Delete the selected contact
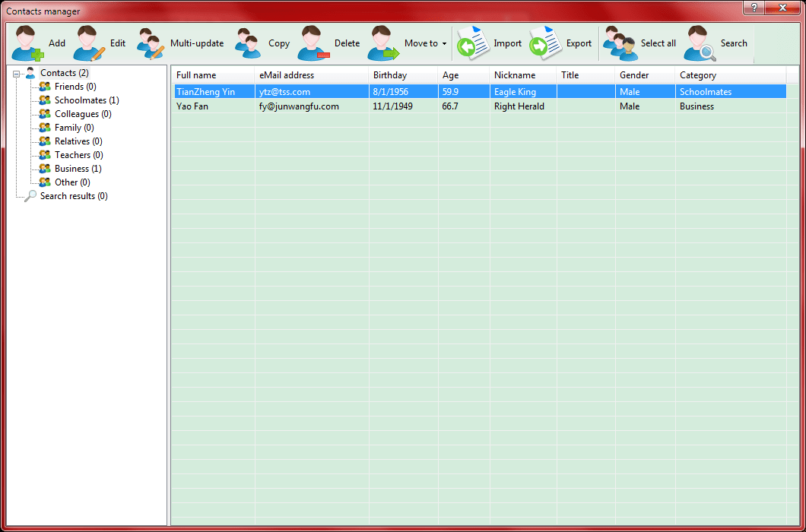 click(328, 43)
